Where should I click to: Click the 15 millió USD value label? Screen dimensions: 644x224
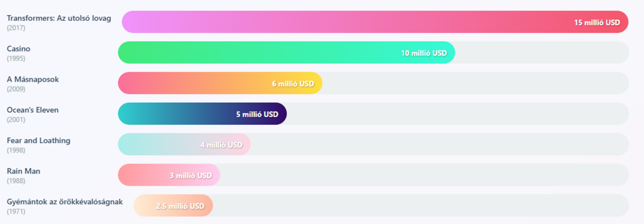point(597,22)
